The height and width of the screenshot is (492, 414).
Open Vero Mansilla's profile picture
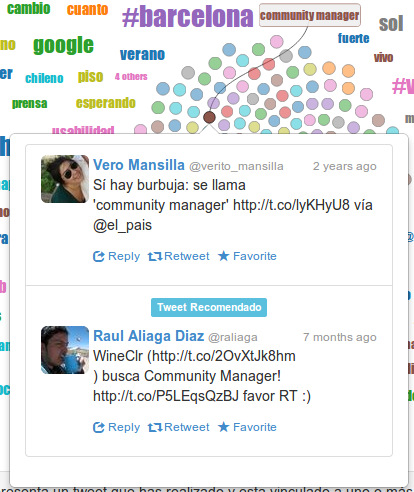click(65, 179)
